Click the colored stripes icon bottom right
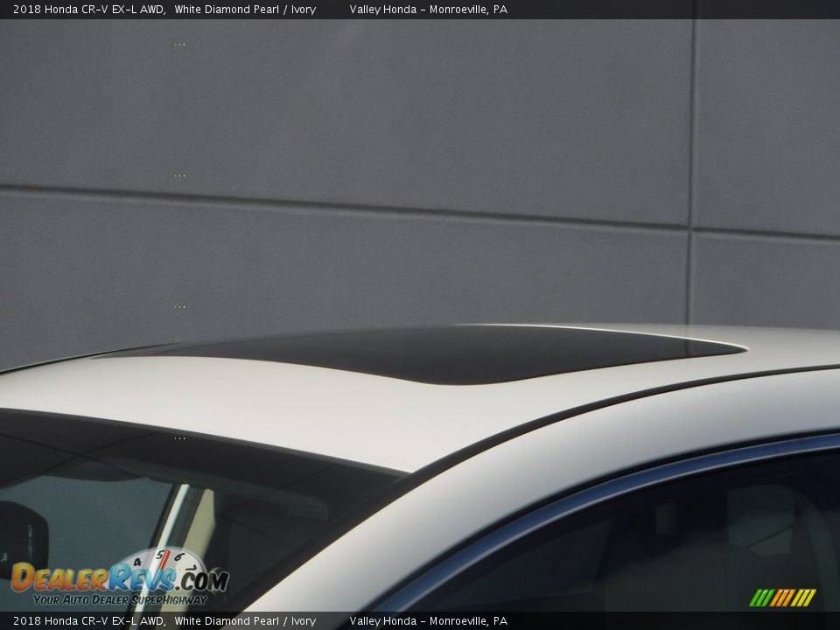Image resolution: width=840 pixels, height=630 pixels. 782,598
